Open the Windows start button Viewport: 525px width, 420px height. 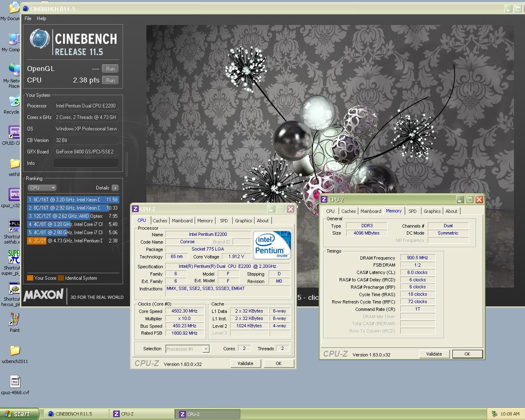click(19, 414)
